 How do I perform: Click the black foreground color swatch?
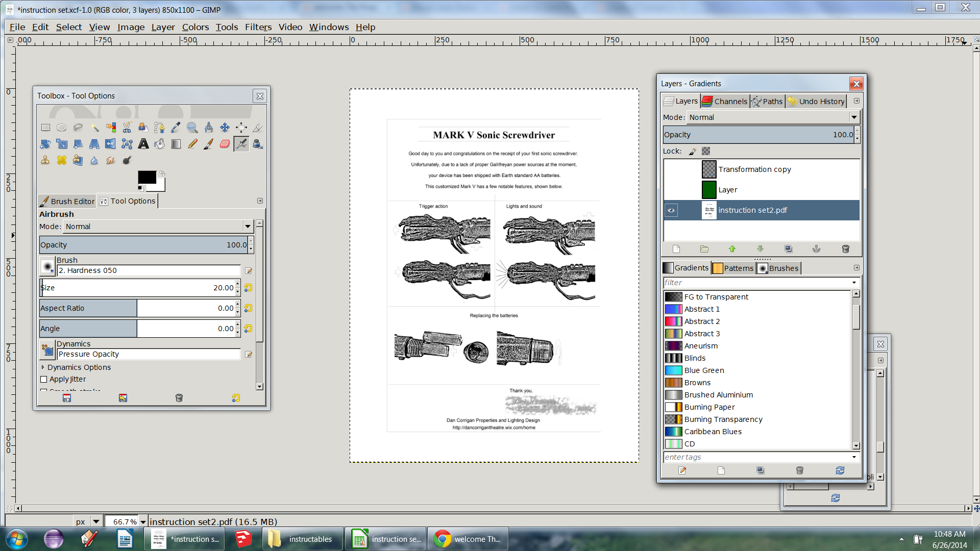tap(146, 177)
